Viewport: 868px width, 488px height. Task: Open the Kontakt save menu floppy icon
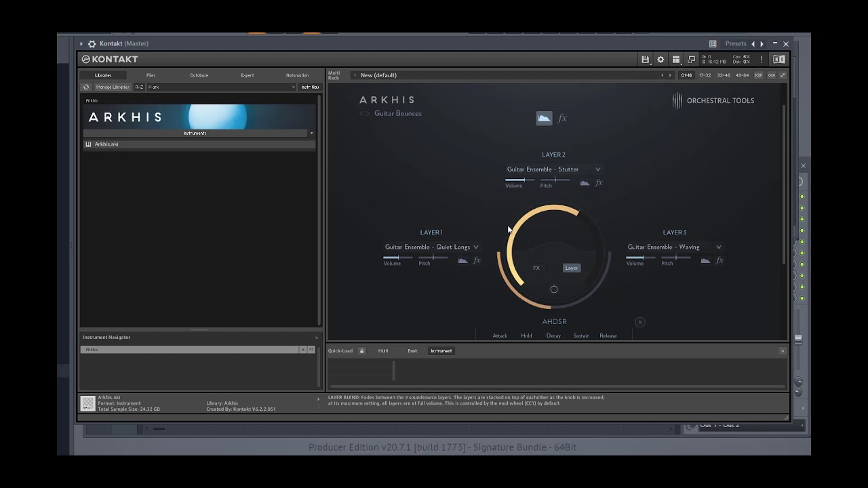646,60
